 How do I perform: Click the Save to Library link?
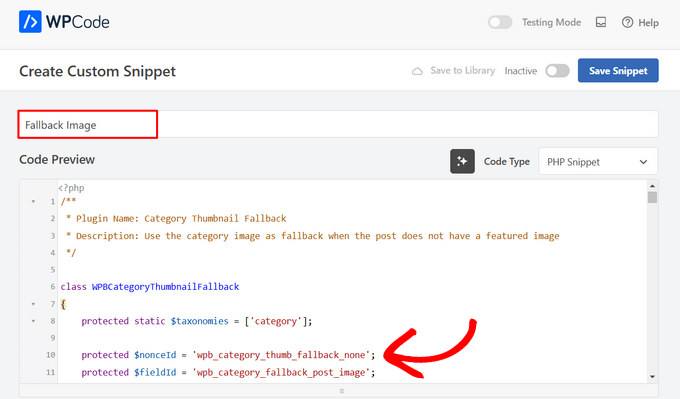point(462,70)
